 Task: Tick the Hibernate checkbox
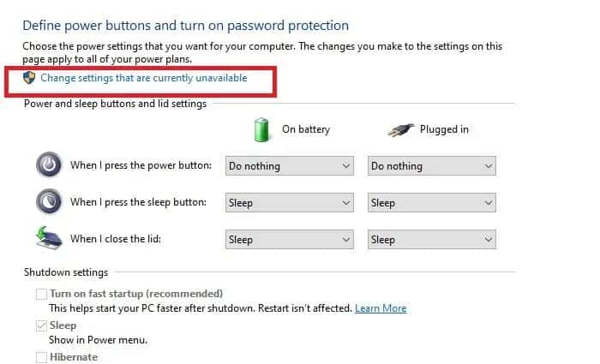point(41,357)
